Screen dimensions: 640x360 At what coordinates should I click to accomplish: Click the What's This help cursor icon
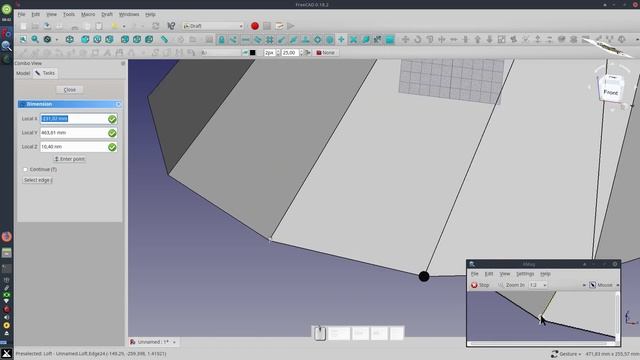pos(171,26)
